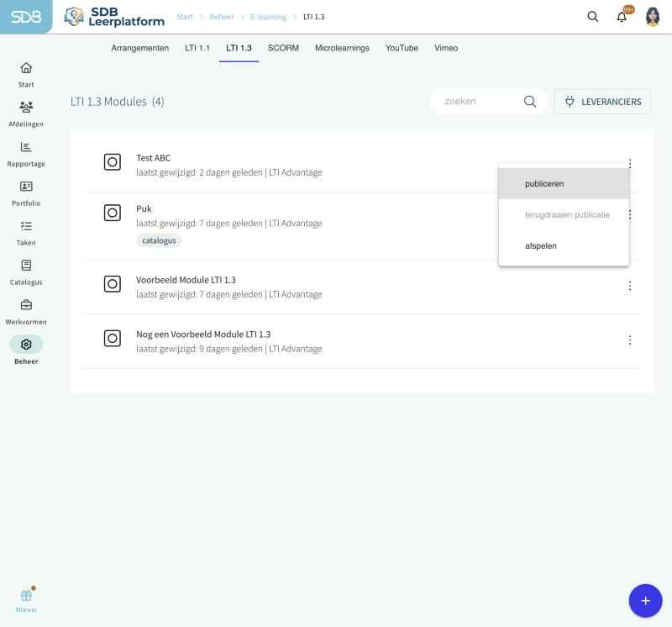Open the Nieuw gift icon
The width and height of the screenshot is (672, 627).
(x=26, y=595)
